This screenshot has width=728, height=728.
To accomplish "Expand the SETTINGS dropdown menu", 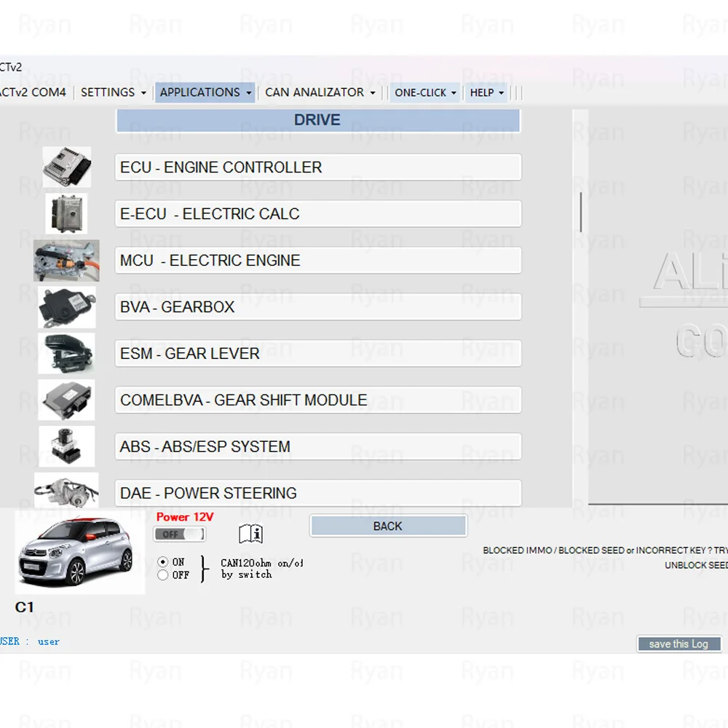I will click(113, 92).
